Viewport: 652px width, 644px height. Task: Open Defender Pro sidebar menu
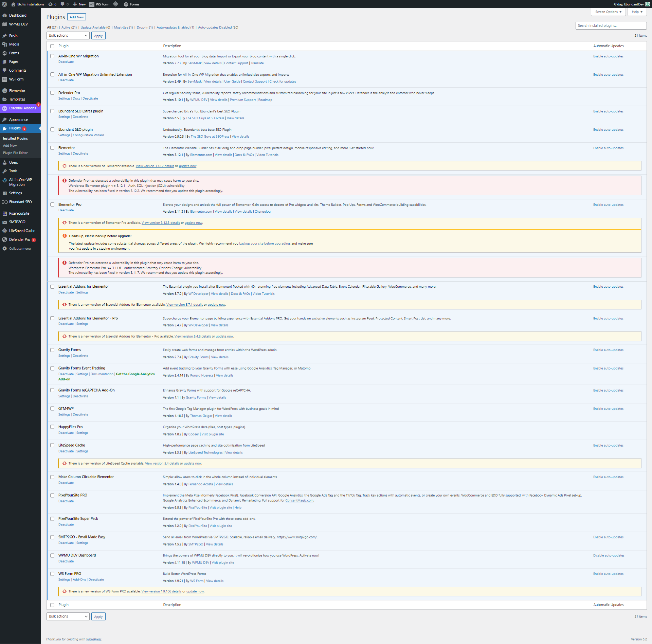coord(19,239)
